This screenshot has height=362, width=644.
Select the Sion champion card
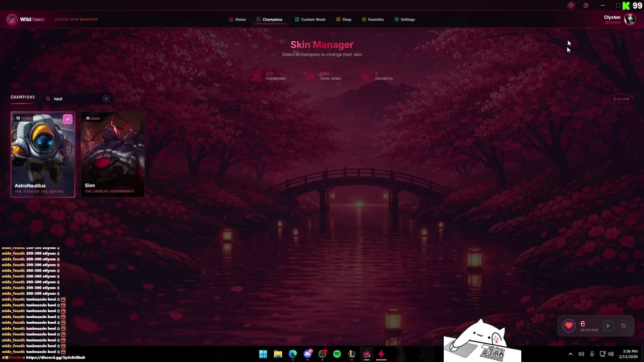pyautogui.click(x=113, y=154)
